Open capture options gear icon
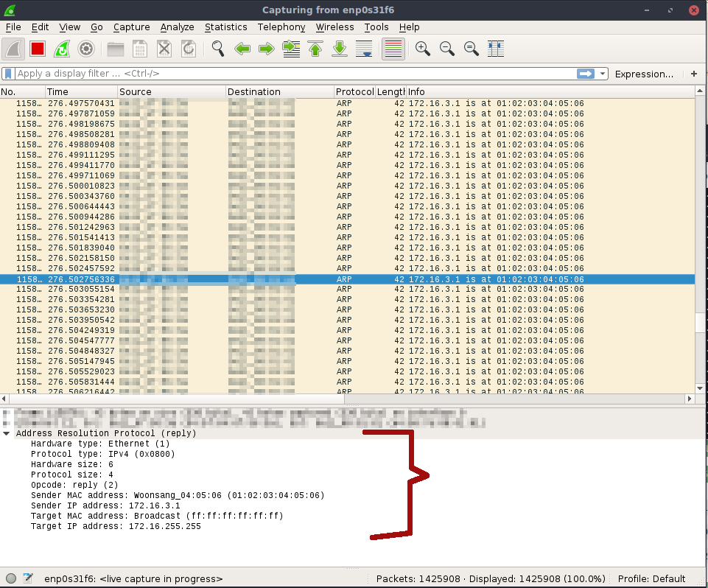The image size is (708, 588). (x=85, y=49)
